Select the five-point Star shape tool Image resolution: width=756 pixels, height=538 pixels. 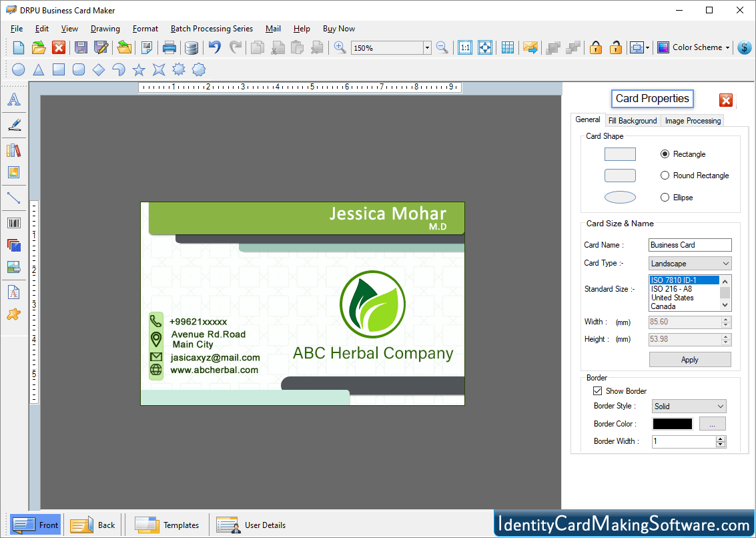pos(139,70)
